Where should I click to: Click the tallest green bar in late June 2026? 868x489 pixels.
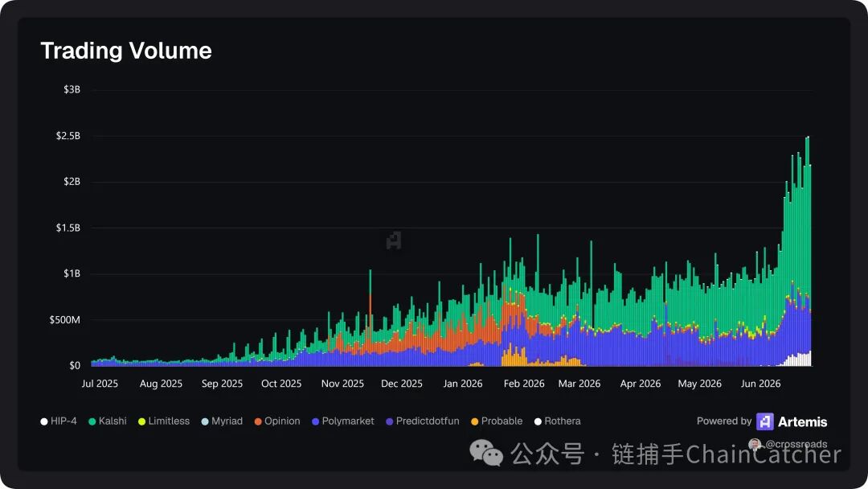coord(808,215)
